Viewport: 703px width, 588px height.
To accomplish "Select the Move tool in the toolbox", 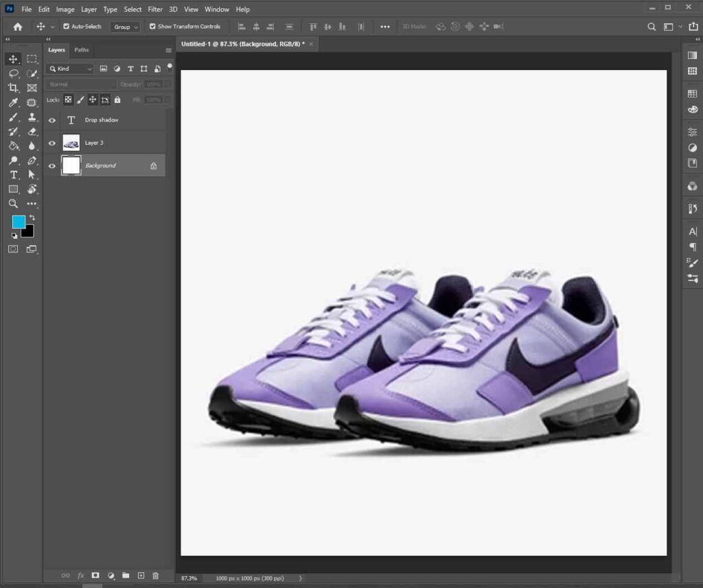I will click(13, 59).
